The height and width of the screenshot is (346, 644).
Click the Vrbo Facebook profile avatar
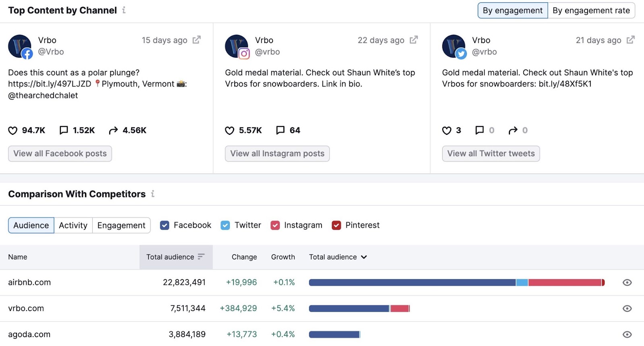(x=20, y=46)
